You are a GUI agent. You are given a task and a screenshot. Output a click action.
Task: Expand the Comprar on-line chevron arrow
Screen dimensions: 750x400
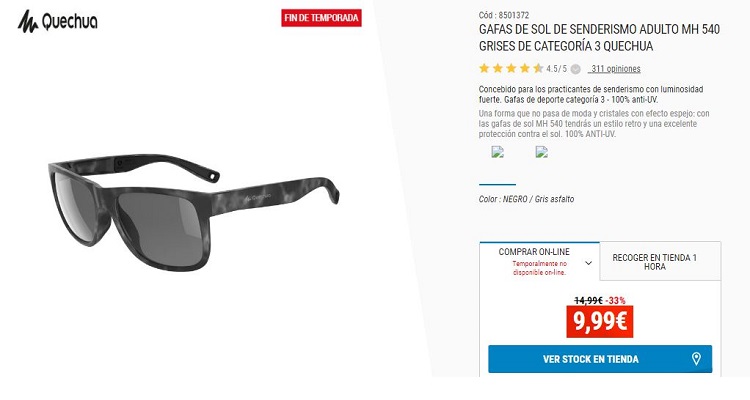point(589,263)
